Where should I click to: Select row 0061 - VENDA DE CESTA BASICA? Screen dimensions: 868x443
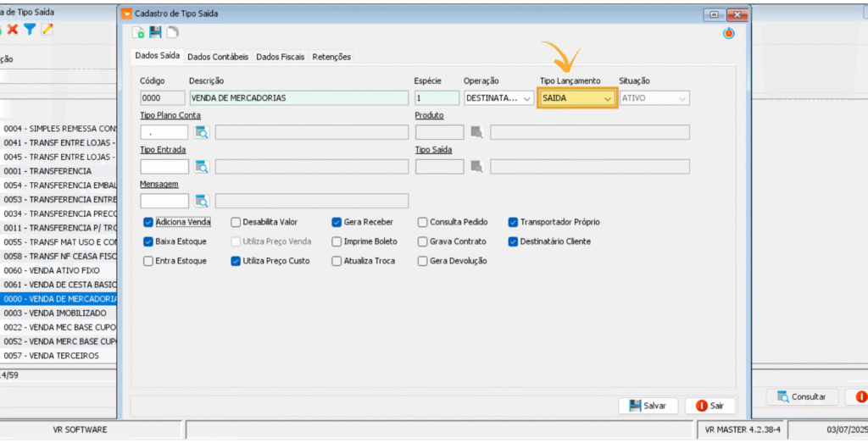coord(58,285)
